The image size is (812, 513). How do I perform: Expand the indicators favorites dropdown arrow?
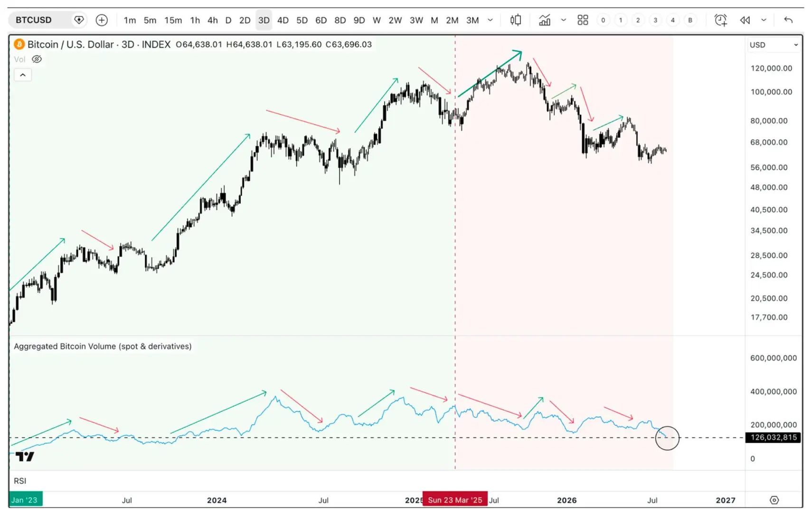pyautogui.click(x=563, y=20)
